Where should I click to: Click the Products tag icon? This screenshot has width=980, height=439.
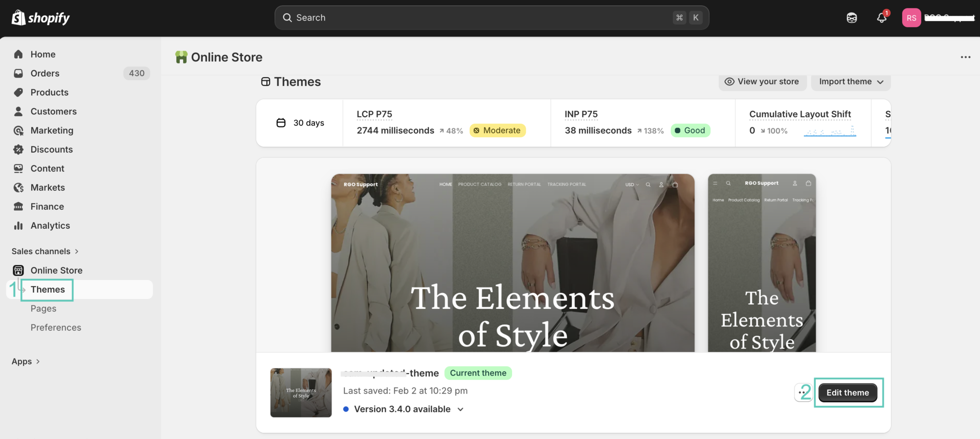tap(19, 92)
